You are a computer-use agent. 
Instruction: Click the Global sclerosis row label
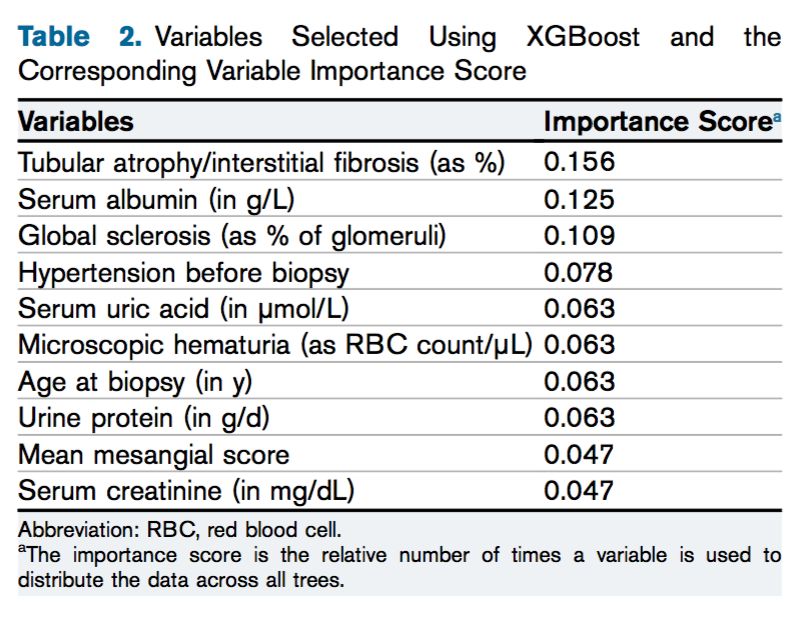[x=232, y=236]
